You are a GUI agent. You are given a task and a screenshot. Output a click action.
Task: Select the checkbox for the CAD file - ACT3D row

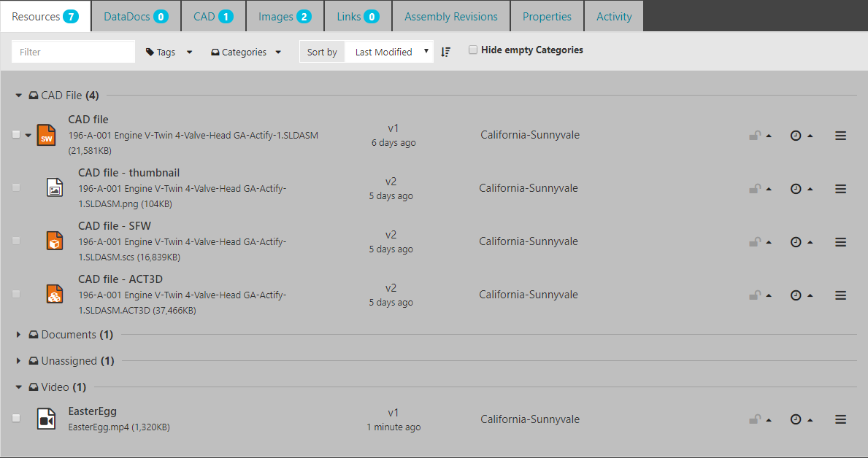coord(16,294)
